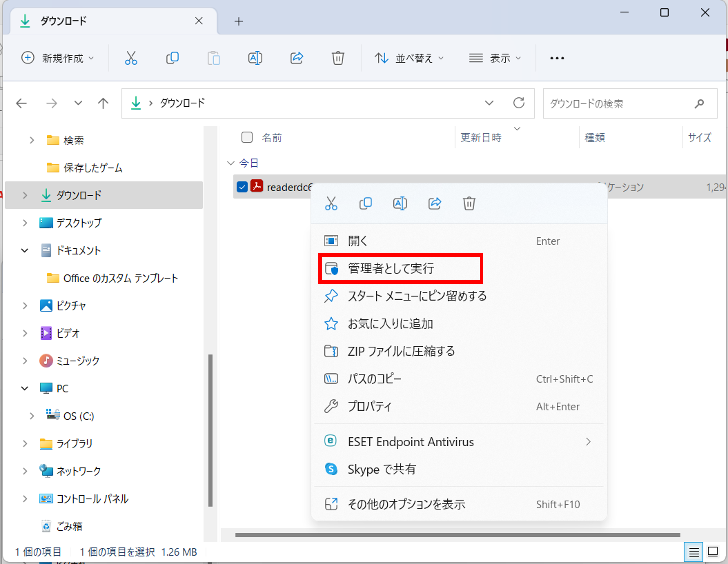This screenshot has height=564, width=728.
Task: Open the ESET Endpoint Antivirus submenu
Action: click(459, 442)
